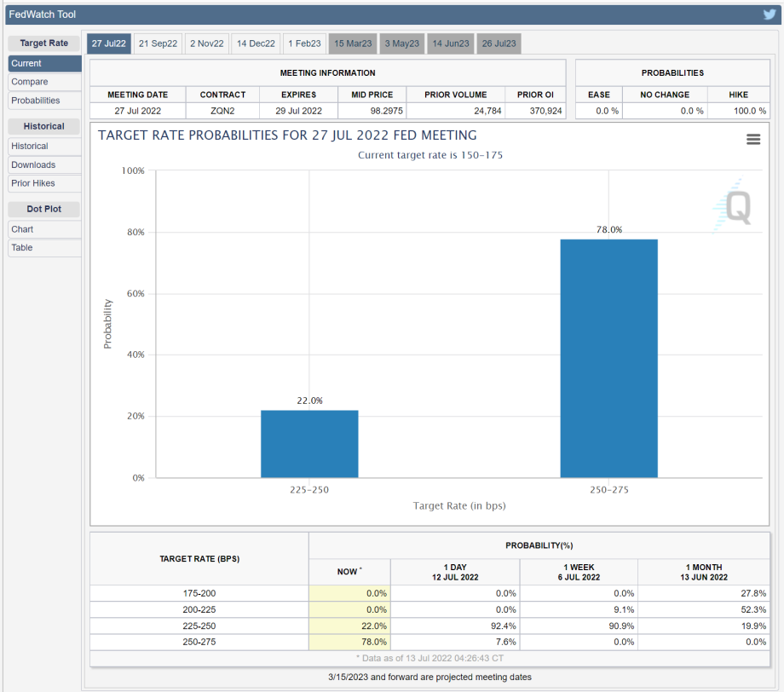Select the 14 Jun23 tab
Image resolution: width=784 pixels, height=692 pixels.
450,43
